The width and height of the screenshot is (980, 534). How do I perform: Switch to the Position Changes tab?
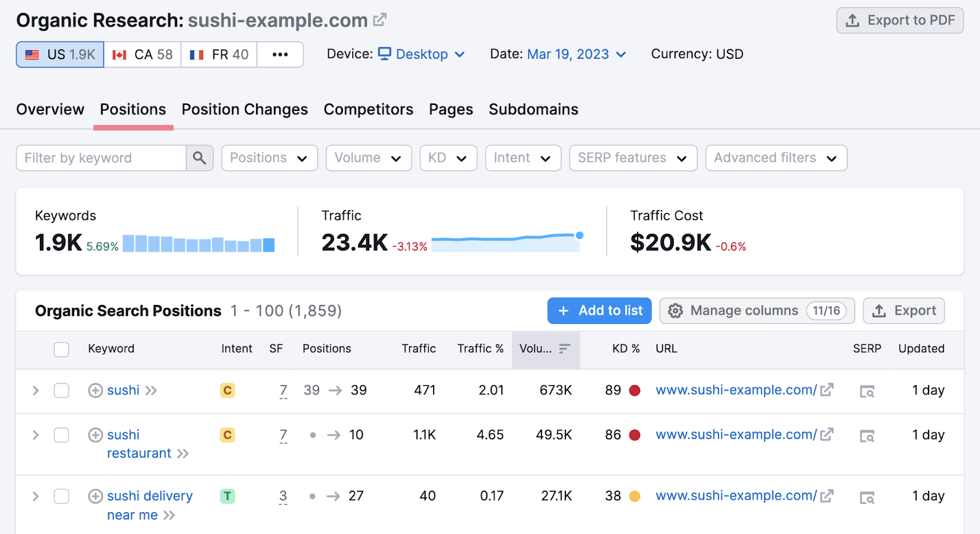tap(244, 110)
